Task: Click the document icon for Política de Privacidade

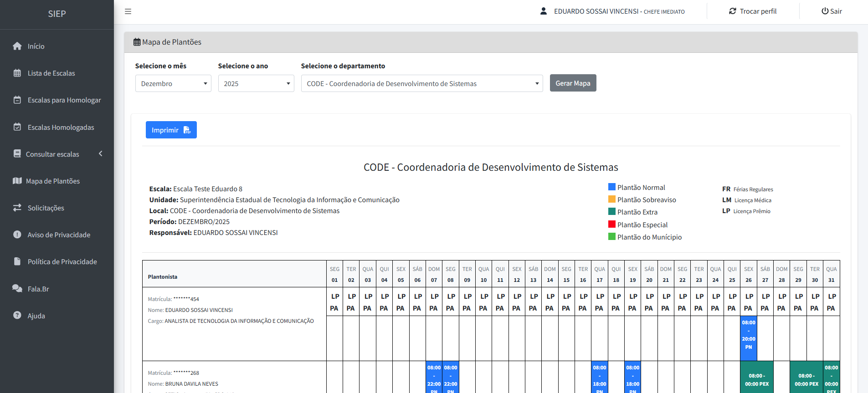Action: (17, 261)
